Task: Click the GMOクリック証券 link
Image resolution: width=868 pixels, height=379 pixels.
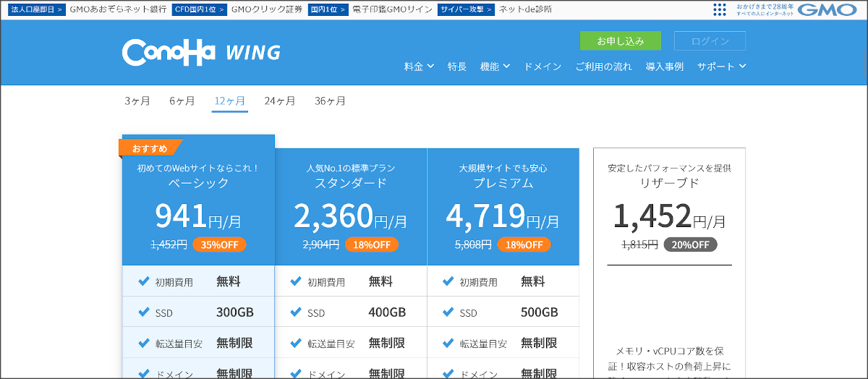Action: pyautogui.click(x=267, y=9)
